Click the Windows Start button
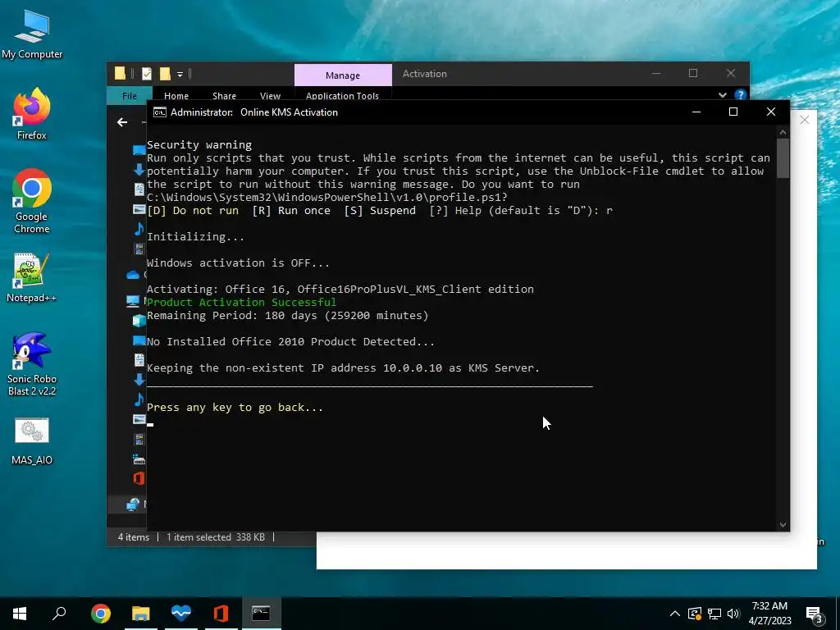840x630 pixels. [20, 614]
